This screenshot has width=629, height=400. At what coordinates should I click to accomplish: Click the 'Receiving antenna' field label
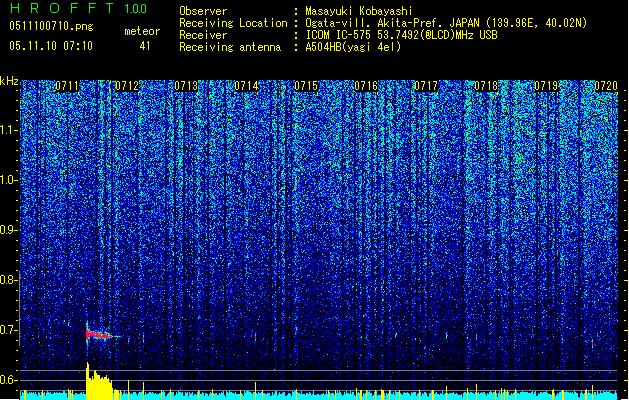[x=230, y=47]
